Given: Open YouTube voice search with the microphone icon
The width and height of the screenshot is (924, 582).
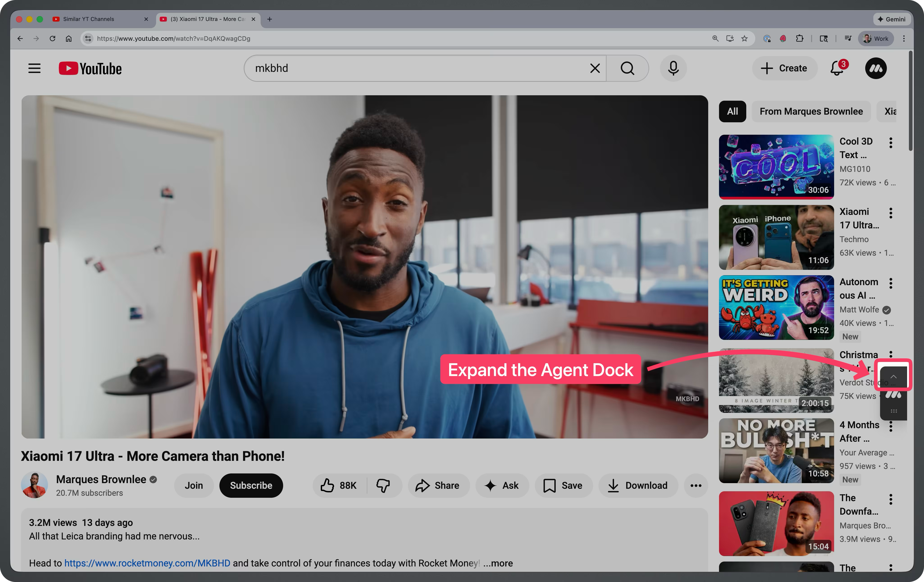Looking at the screenshot, I should pyautogui.click(x=673, y=68).
